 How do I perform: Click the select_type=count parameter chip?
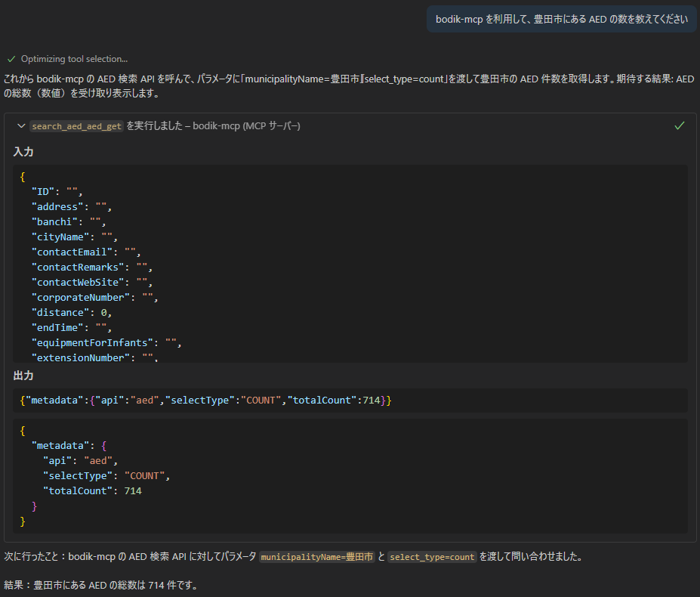432,557
